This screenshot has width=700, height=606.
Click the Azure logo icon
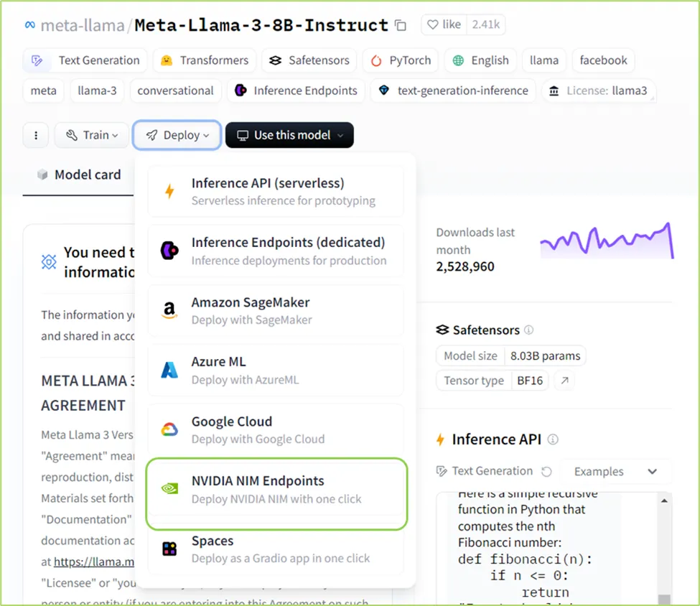tap(169, 370)
